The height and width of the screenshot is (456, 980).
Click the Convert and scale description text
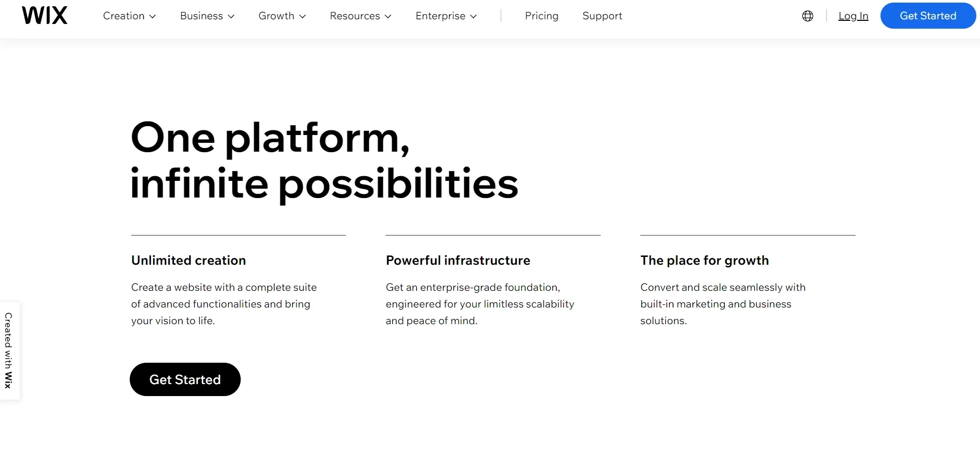click(x=723, y=304)
